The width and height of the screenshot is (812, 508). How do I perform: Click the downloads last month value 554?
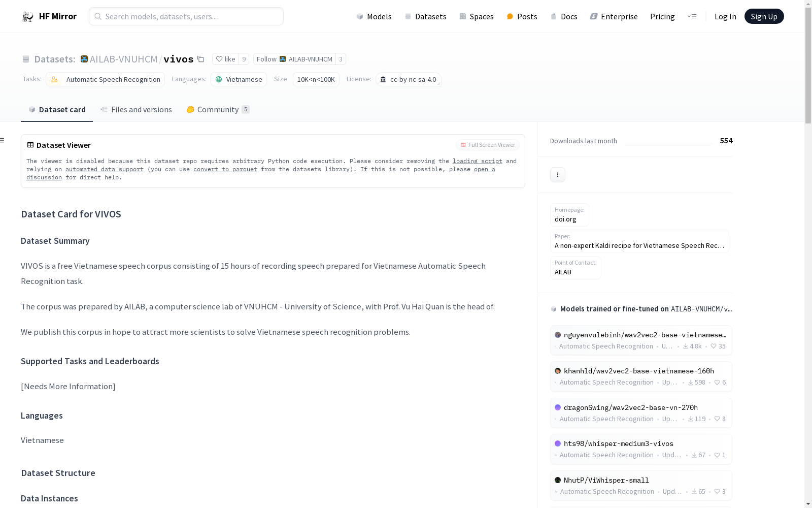pos(726,141)
